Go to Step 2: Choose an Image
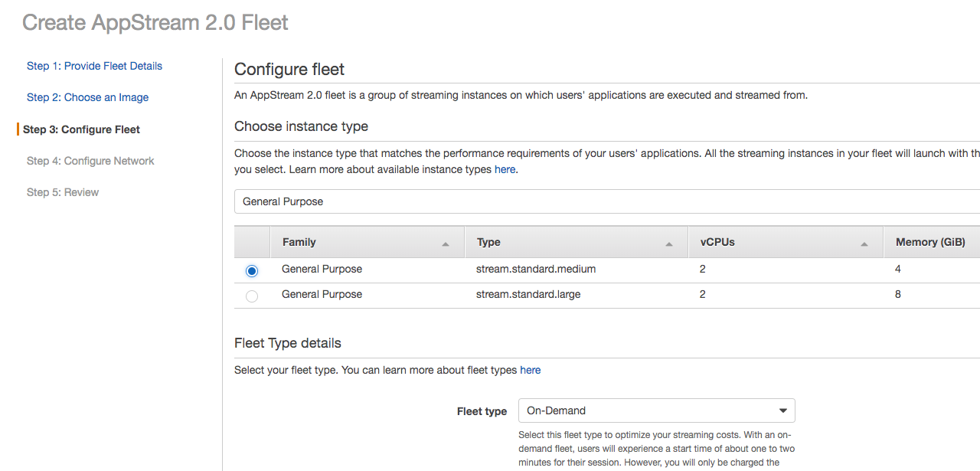The width and height of the screenshot is (980, 471). point(87,97)
